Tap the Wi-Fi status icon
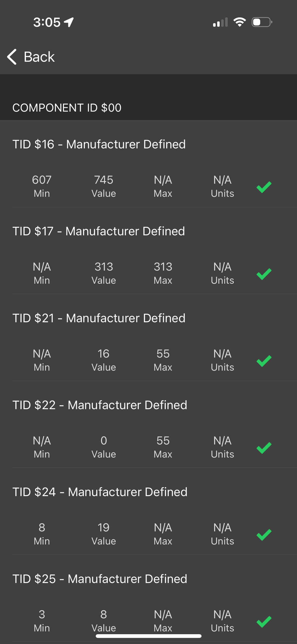The image size is (297, 644). pyautogui.click(x=240, y=22)
